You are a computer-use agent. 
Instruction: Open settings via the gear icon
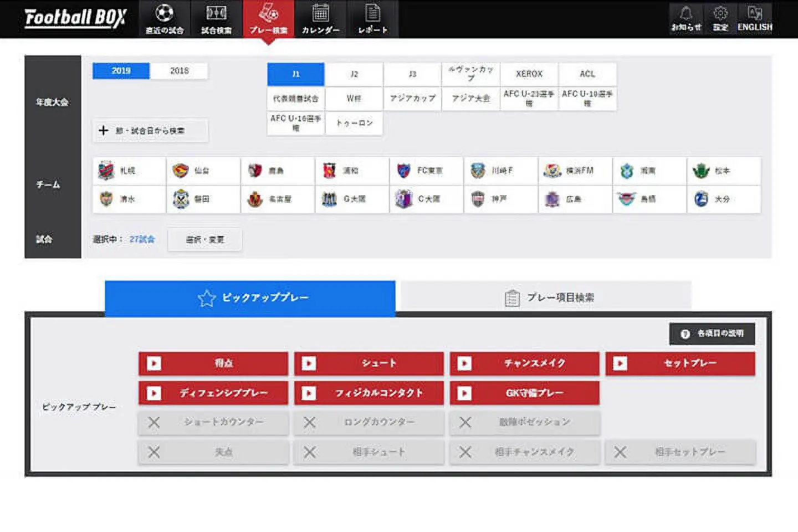720,14
